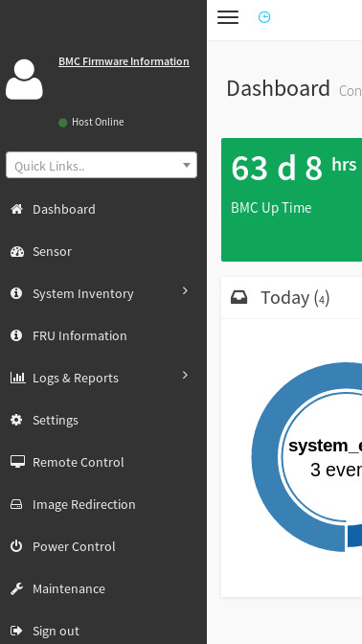Open the BMC Firmware Information link
Screen dimensions: 362x644
click(124, 61)
